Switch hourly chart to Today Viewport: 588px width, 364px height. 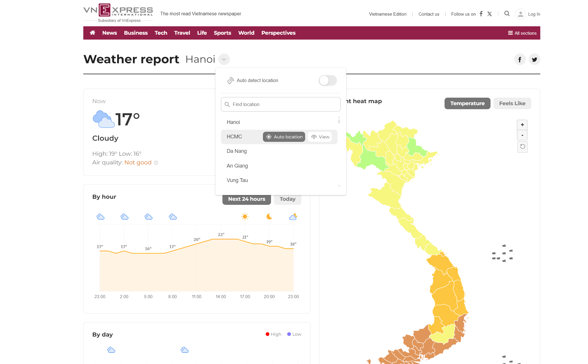tap(287, 199)
